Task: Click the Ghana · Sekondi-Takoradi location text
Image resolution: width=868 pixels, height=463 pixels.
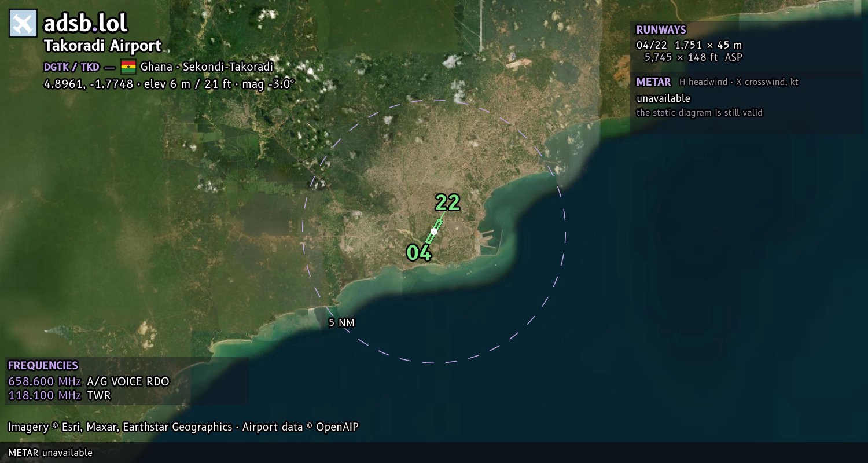Action: (207, 67)
